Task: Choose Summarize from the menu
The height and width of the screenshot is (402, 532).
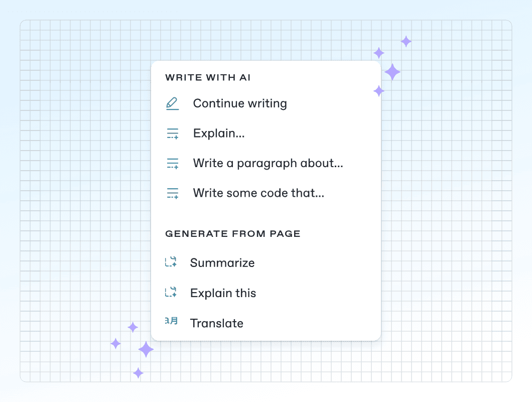Action: 222,263
